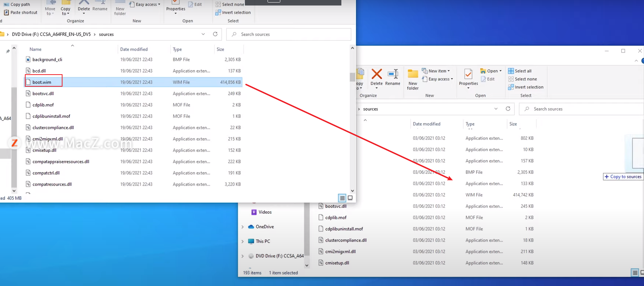Sort by Date modified in back window
Viewport: 644px width, 286px height.
coord(427,124)
